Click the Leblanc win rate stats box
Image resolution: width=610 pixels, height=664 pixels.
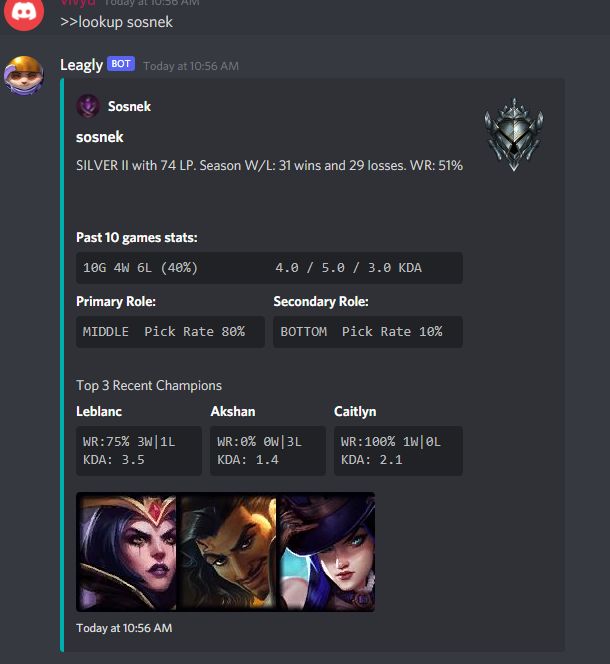click(x=139, y=451)
